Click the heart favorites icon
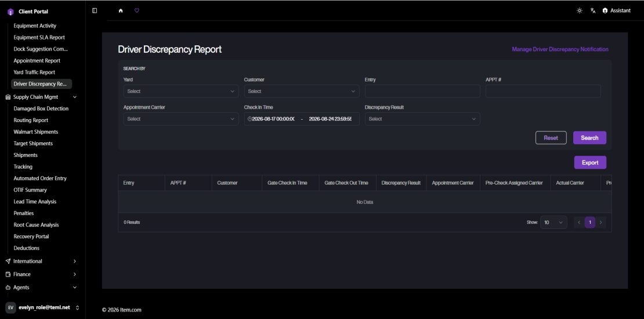644x319 pixels. pyautogui.click(x=137, y=10)
